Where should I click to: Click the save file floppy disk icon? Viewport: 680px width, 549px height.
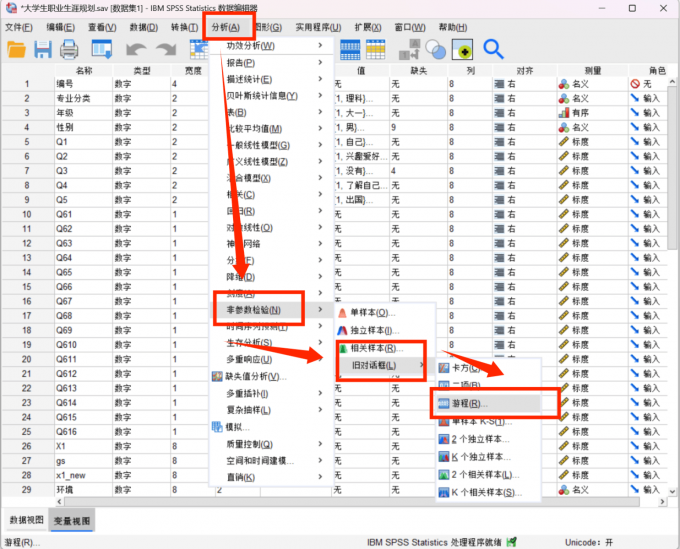(x=43, y=49)
